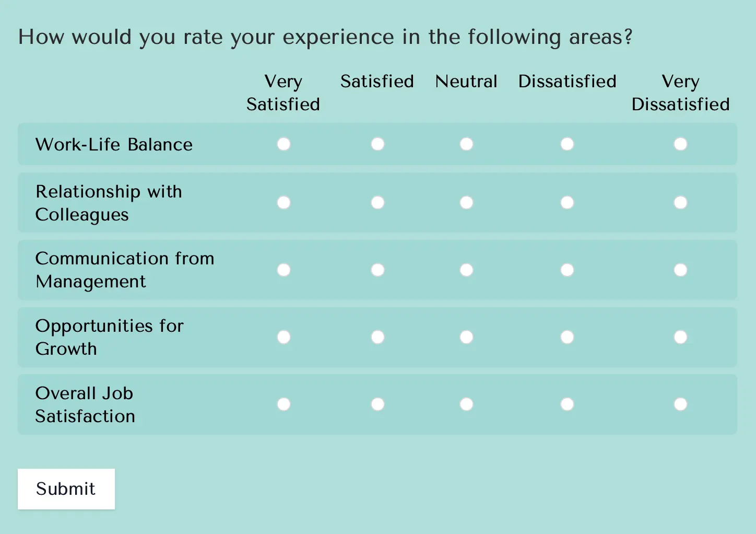Select Neutral for Overall Job Satisfaction

point(466,404)
